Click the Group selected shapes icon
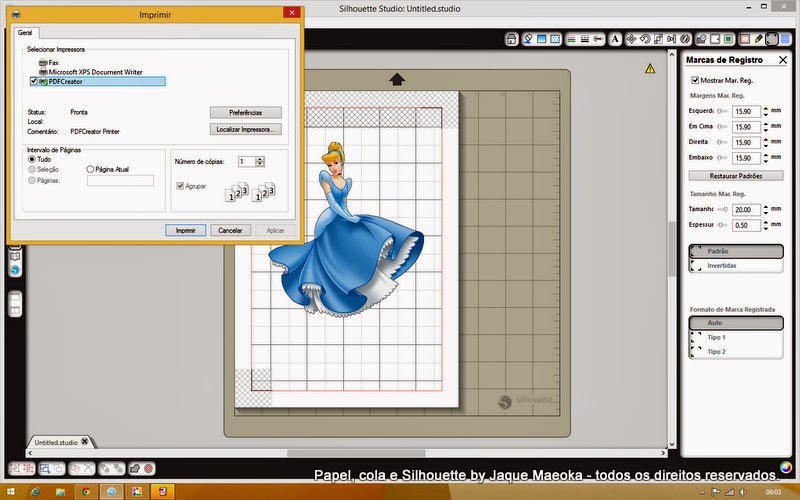800x500 pixels. pyautogui.click(x=15, y=468)
